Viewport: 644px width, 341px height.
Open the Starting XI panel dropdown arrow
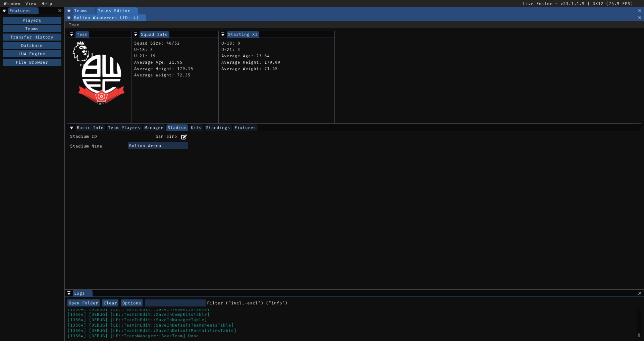223,35
